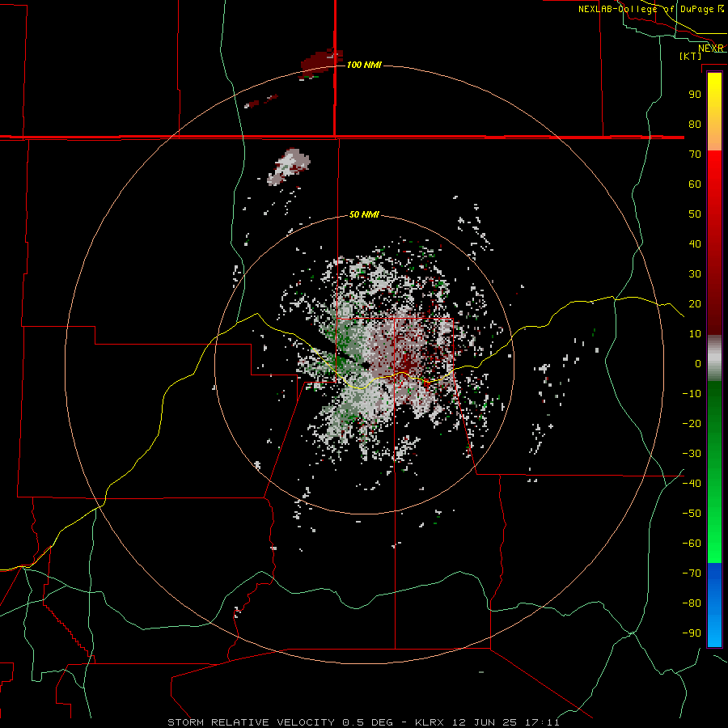Click the 10 value on the velocity scale

[x=695, y=334]
